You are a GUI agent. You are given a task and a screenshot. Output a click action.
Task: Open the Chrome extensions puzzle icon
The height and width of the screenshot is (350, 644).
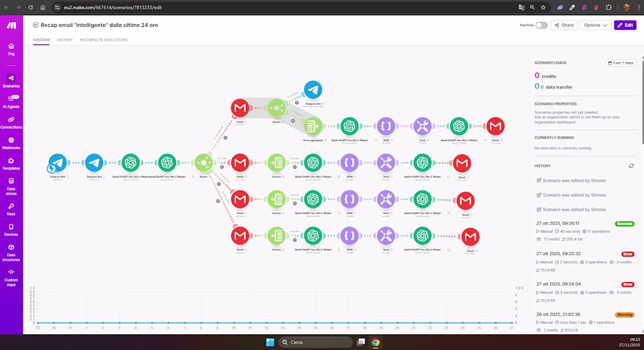click(609, 8)
